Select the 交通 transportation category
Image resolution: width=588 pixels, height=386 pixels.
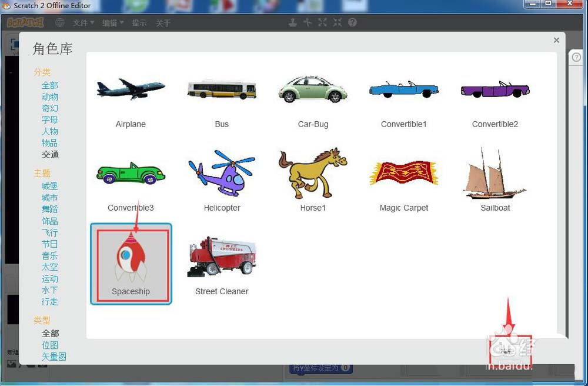point(50,155)
